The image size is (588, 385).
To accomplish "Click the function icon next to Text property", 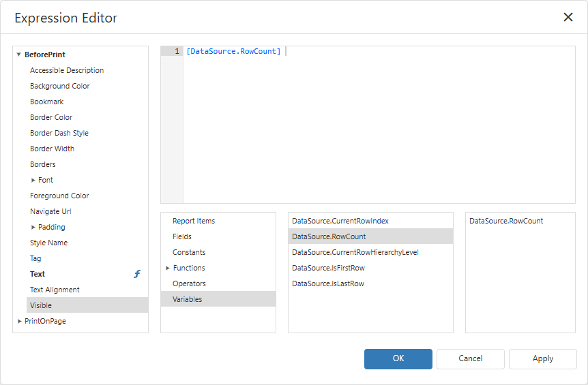I will click(137, 274).
